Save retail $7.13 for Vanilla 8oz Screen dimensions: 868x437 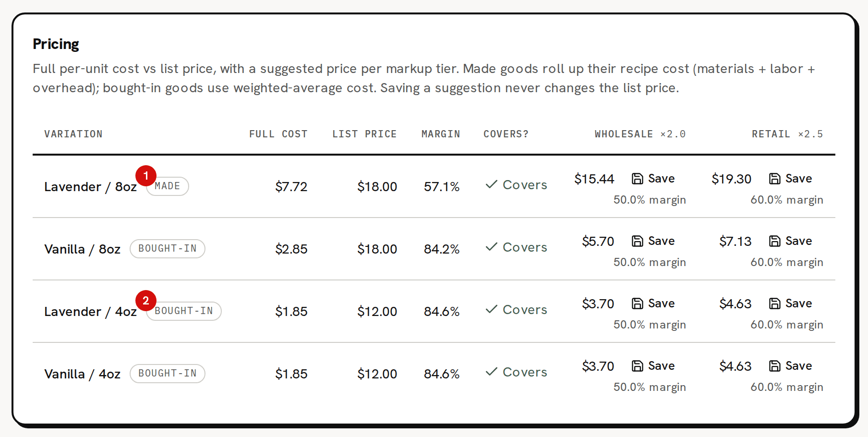point(790,241)
